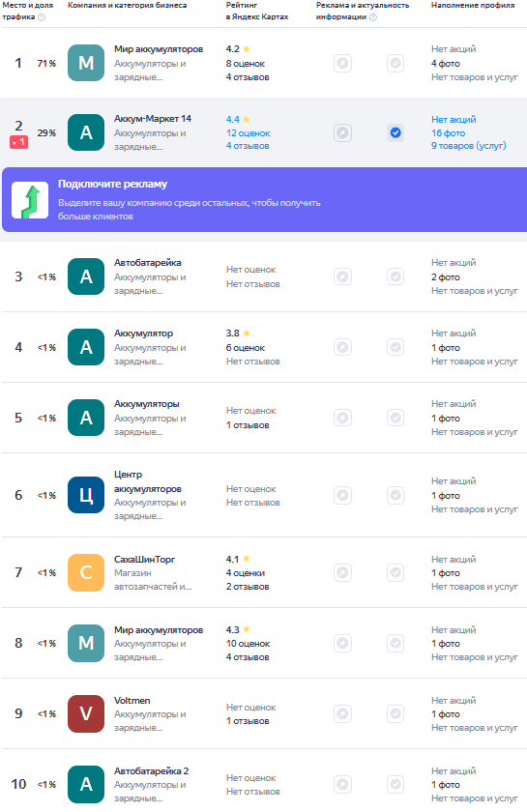This screenshot has height=812, width=527.
Task: Click 'Магазин автозапчастей и...' category text
Action: pyautogui.click(x=153, y=579)
